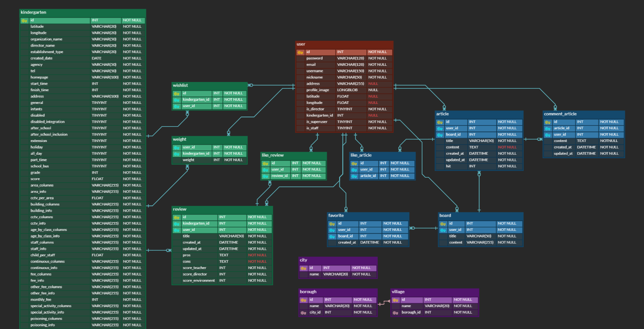Select the city table title
Image resolution: width=644 pixels, height=329 pixels.
point(303,260)
